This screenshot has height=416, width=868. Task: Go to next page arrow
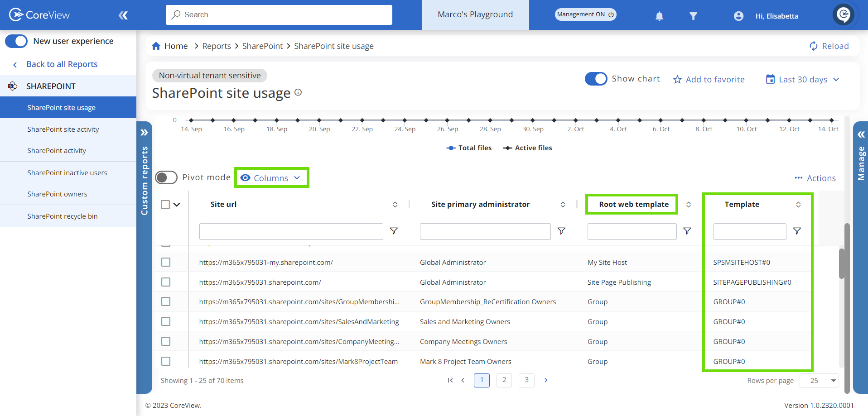546,380
